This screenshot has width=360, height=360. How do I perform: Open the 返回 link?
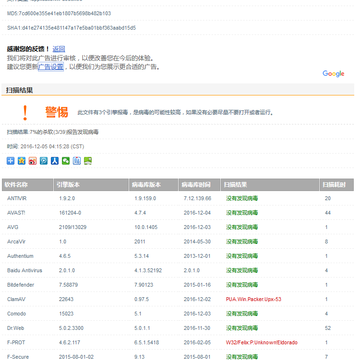pyautogui.click(x=59, y=49)
